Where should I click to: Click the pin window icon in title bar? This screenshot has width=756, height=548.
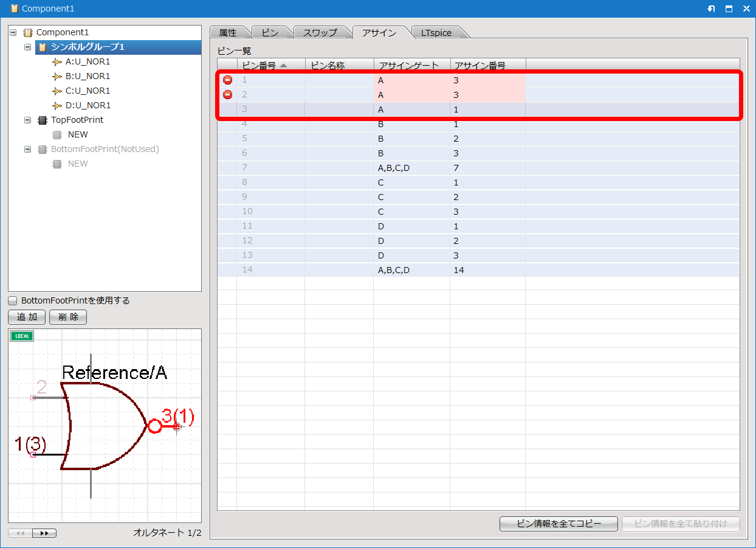tap(712, 9)
